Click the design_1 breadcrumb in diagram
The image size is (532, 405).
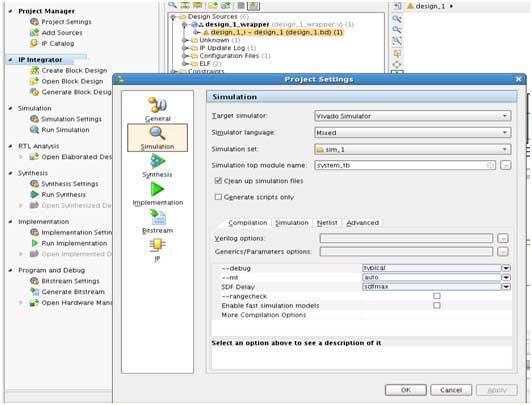pos(430,6)
